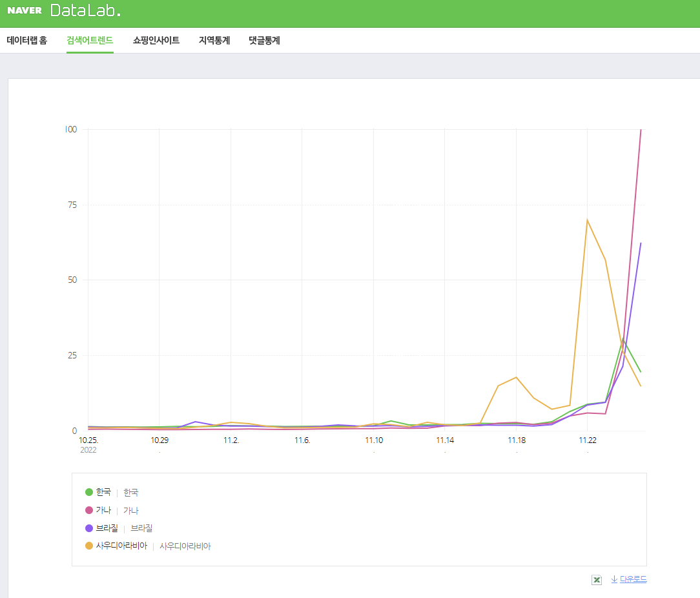Click the 한국 legend label
Image resolution: width=700 pixels, height=598 pixels.
[103, 492]
